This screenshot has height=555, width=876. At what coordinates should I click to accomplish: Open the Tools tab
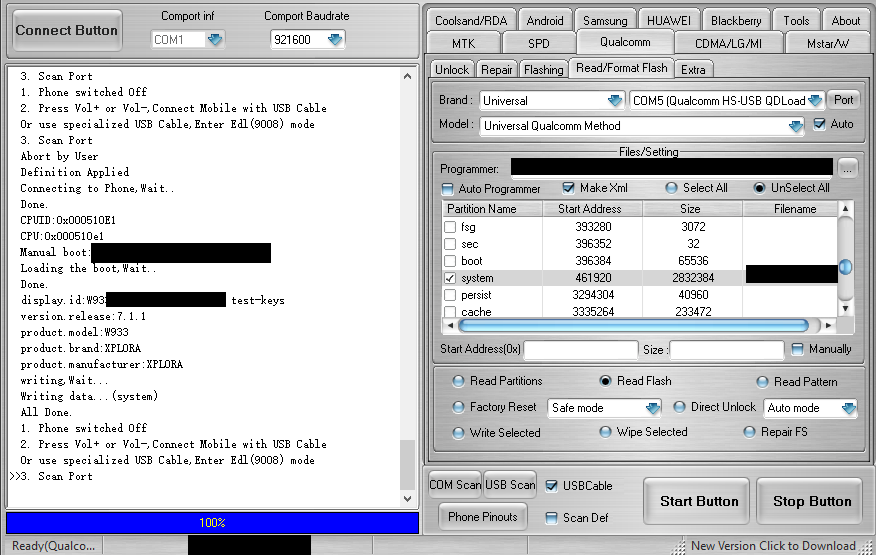(796, 21)
